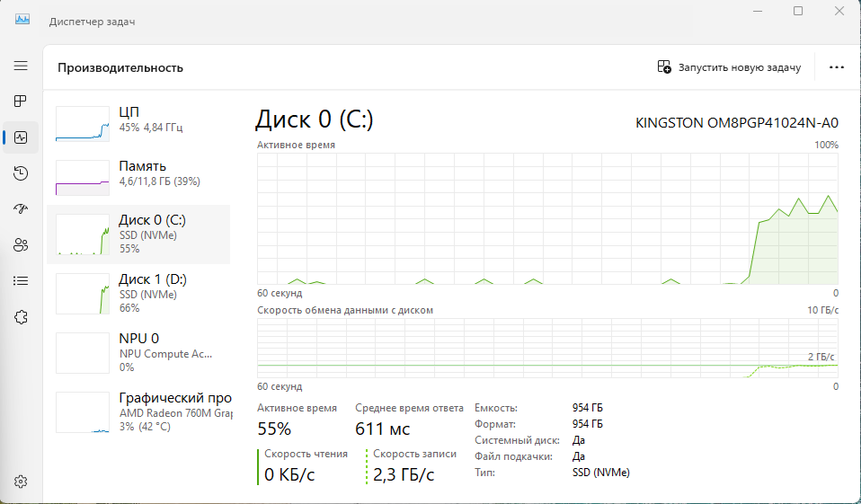The width and height of the screenshot is (861, 504).
Task: Click the 'Производительность' page heading
Action: (120, 67)
